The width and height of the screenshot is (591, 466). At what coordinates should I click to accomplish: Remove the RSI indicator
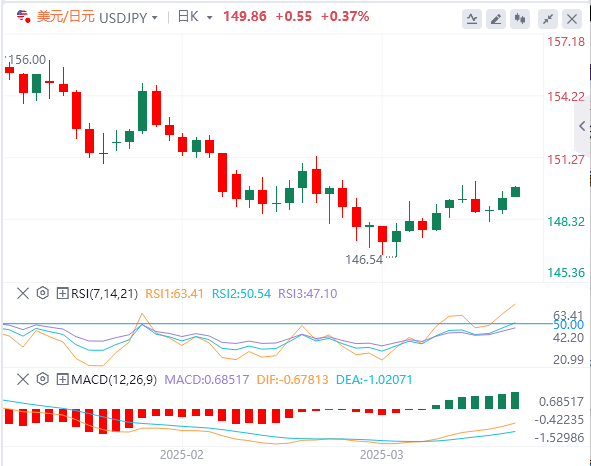tap(23, 293)
